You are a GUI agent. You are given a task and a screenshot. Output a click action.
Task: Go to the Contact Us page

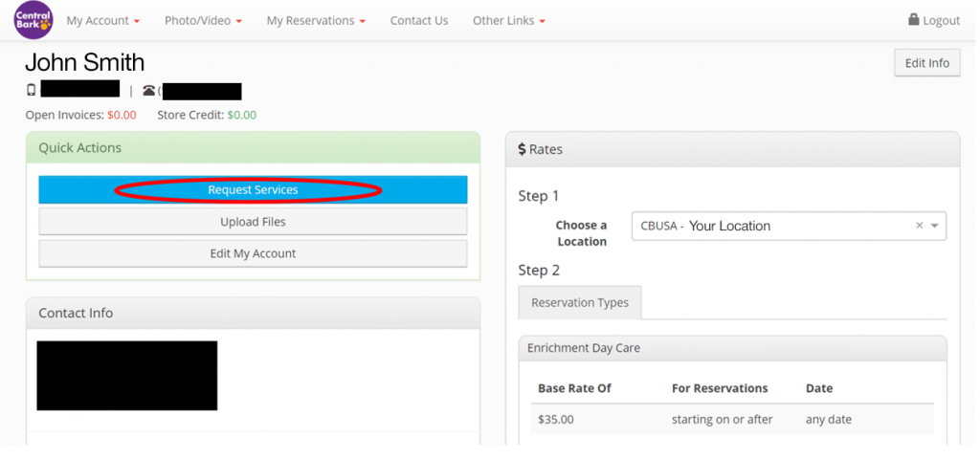point(419,21)
